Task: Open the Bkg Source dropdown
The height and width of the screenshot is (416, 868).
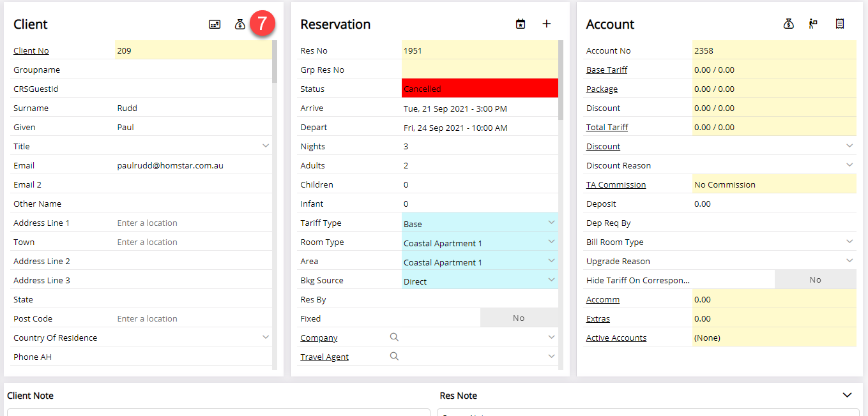Action: 552,280
